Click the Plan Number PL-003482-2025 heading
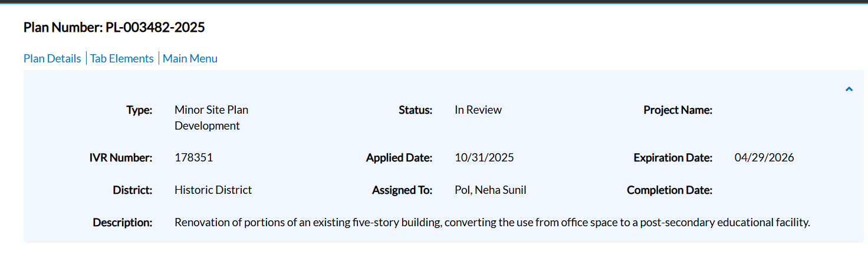The image size is (868, 261). [x=114, y=27]
